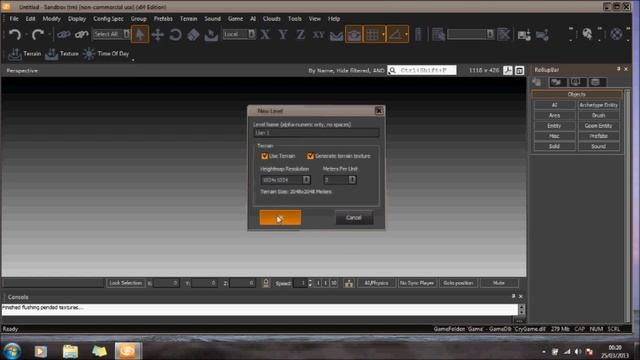Lock movement to XY plane
Image resolution: width=640 pixels, height=360 pixels.
(318, 35)
